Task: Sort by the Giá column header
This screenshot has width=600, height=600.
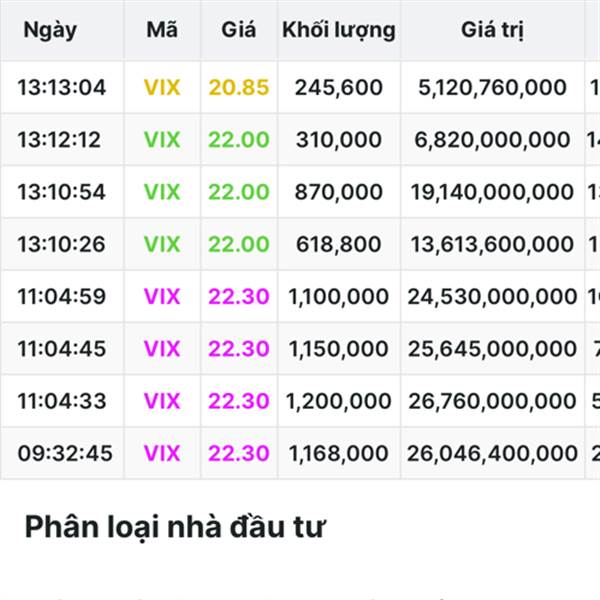Action: coord(238,29)
